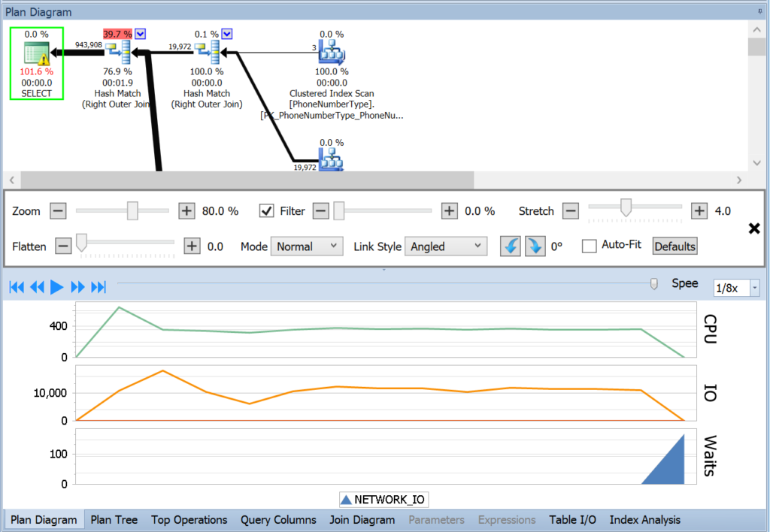Increase Zoom with the plus button
Image resolution: width=770 pixels, height=532 pixels.
pyautogui.click(x=186, y=211)
